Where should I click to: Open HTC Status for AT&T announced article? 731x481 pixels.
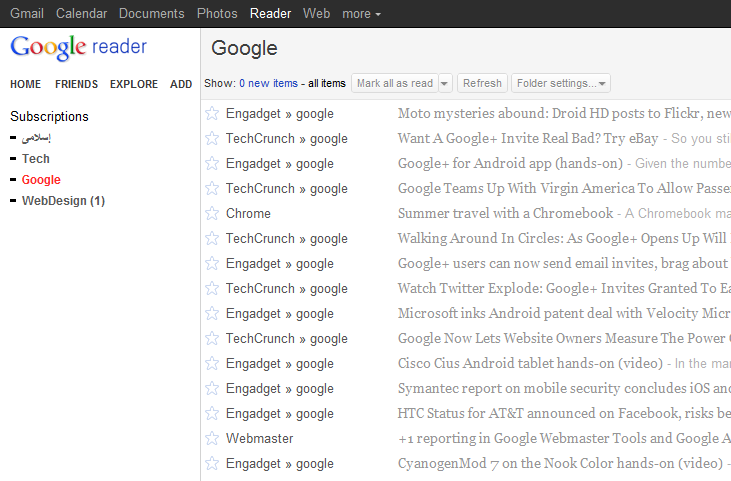(564, 413)
